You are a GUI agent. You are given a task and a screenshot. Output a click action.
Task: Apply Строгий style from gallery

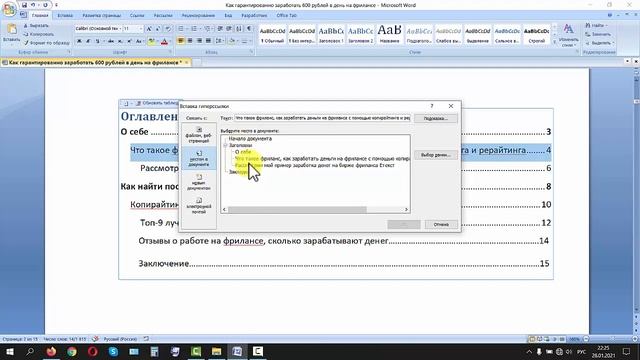point(536,35)
